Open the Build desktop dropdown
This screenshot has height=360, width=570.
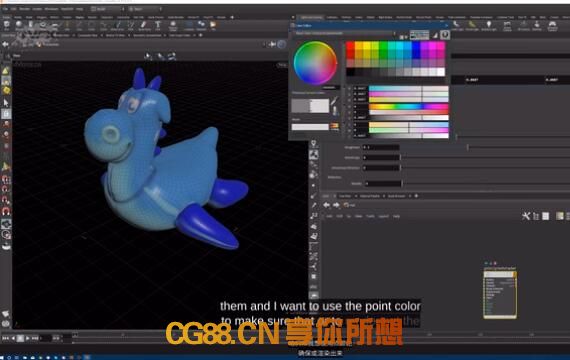click(x=105, y=9)
